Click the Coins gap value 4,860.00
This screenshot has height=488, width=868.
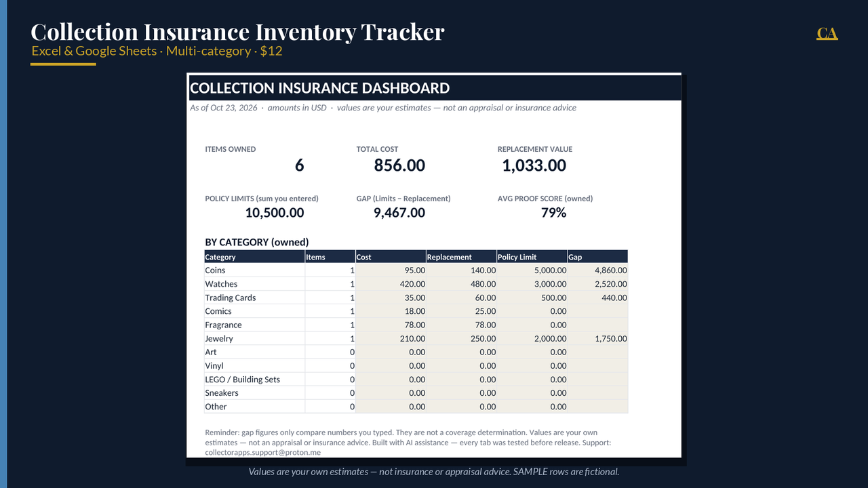pyautogui.click(x=597, y=270)
